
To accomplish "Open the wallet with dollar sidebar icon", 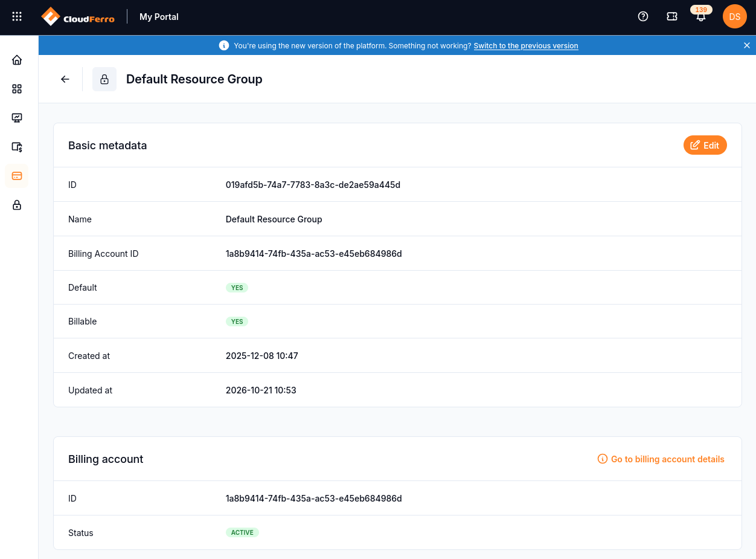I will click(17, 147).
